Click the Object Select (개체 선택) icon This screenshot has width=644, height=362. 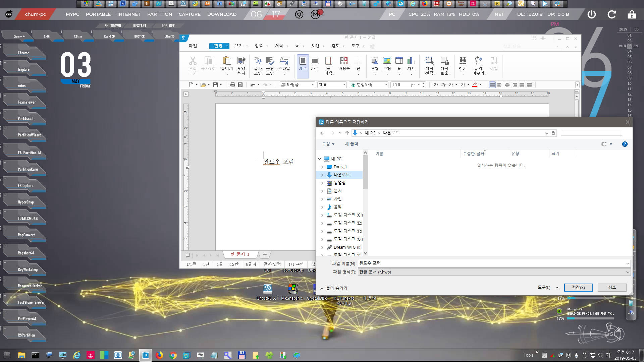point(429,61)
